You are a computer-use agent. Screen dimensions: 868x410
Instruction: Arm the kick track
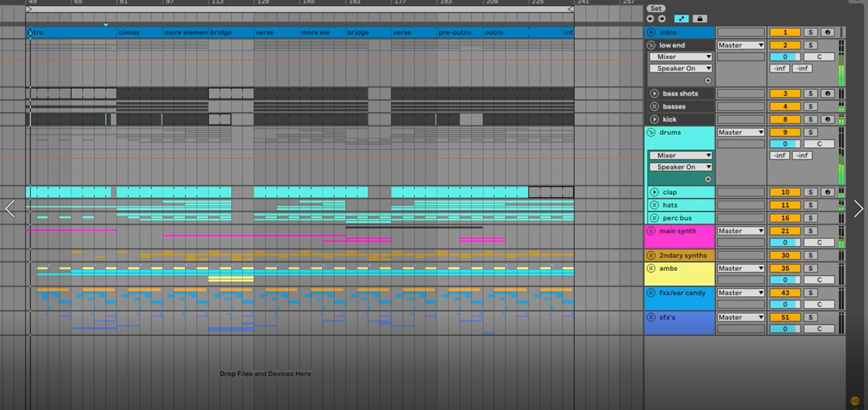(827, 119)
